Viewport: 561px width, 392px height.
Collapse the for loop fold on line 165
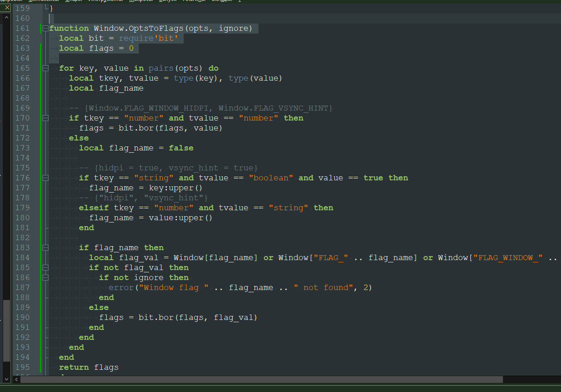coord(45,68)
